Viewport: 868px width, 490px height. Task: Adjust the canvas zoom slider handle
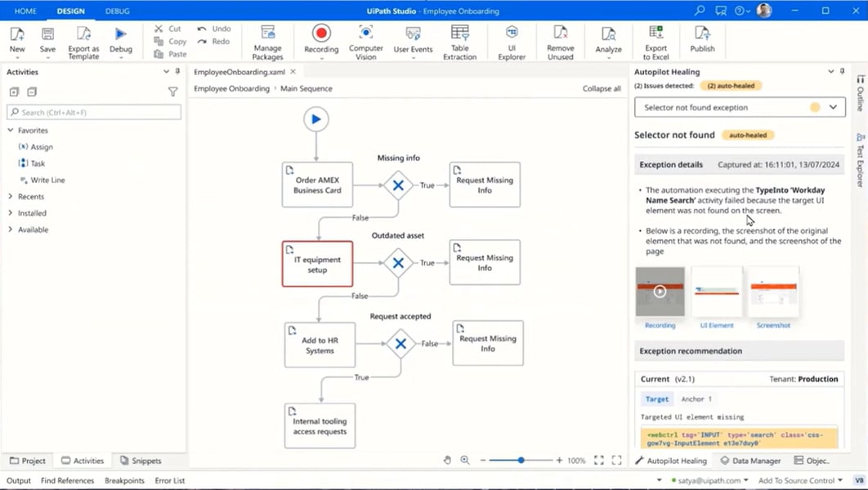coord(521,460)
